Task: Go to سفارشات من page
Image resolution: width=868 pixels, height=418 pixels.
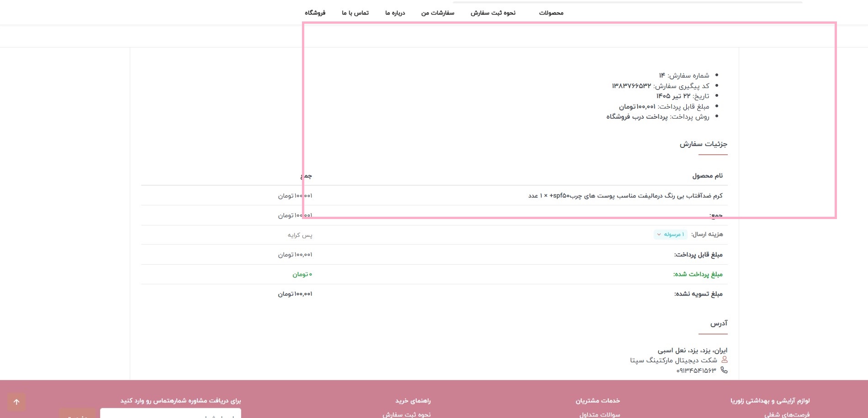Action: tap(438, 13)
